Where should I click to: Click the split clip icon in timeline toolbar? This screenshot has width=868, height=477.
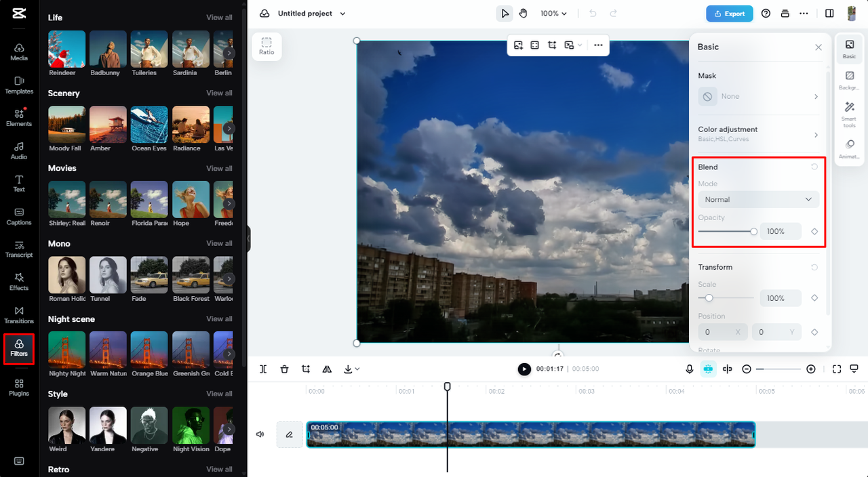coord(263,369)
